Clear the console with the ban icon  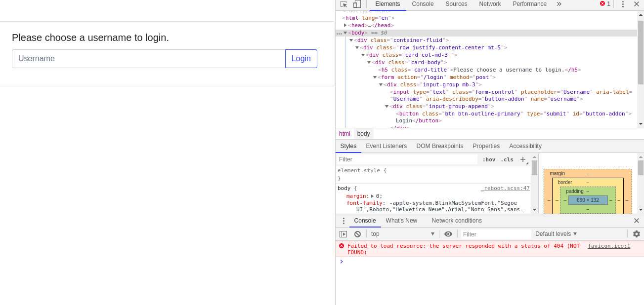coord(357,234)
